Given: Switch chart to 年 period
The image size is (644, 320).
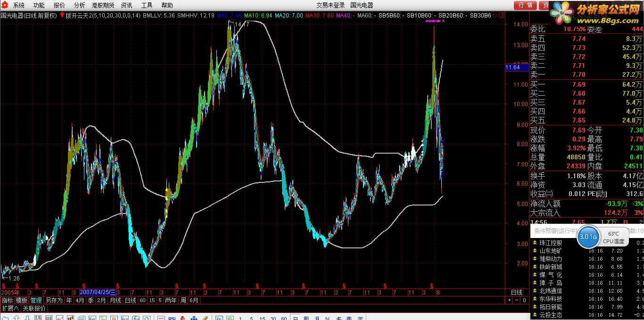Looking at the screenshot, I should click(69, 300).
